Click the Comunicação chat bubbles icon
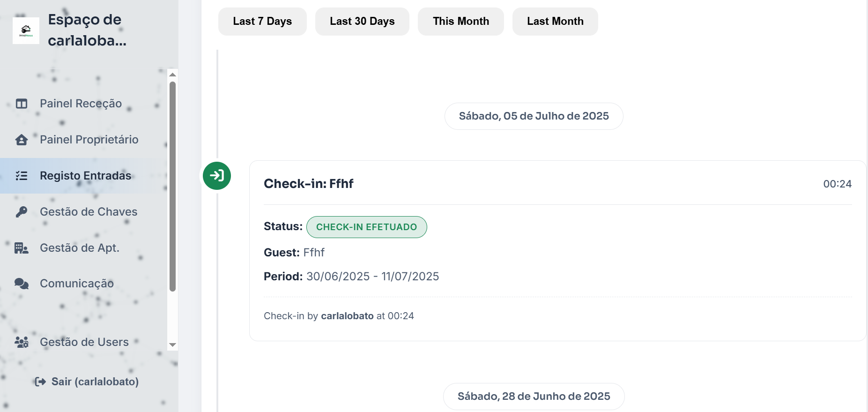 pyautogui.click(x=22, y=284)
